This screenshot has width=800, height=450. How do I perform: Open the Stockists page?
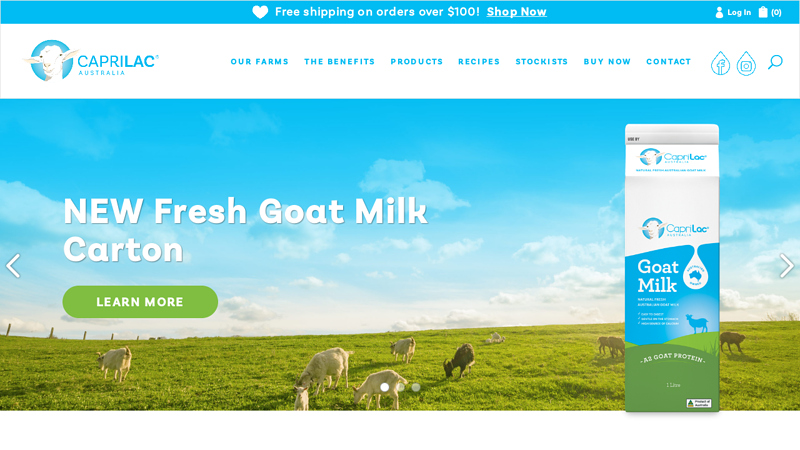pyautogui.click(x=541, y=62)
